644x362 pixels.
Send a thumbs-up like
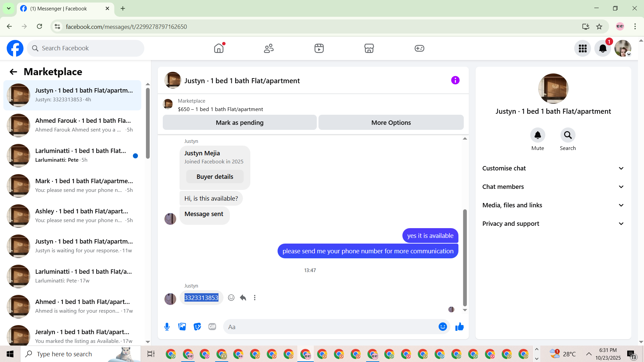459,327
